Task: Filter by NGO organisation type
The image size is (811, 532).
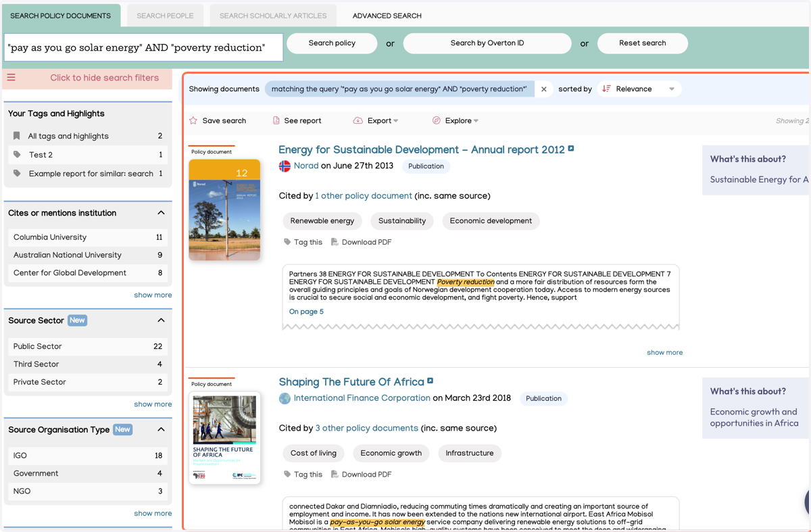Action: pos(88,491)
